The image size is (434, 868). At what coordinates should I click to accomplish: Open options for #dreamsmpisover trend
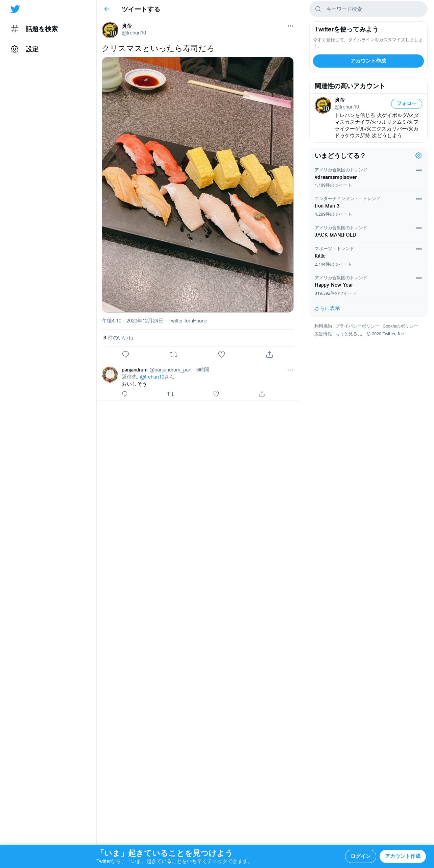coord(419,170)
